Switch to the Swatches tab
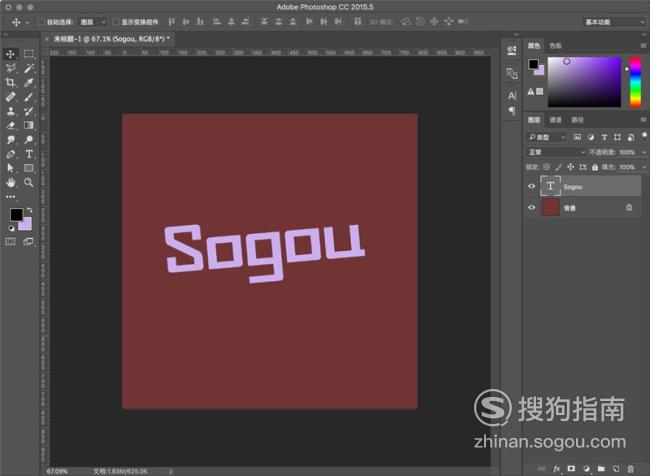The width and height of the screenshot is (650, 476). pos(555,46)
